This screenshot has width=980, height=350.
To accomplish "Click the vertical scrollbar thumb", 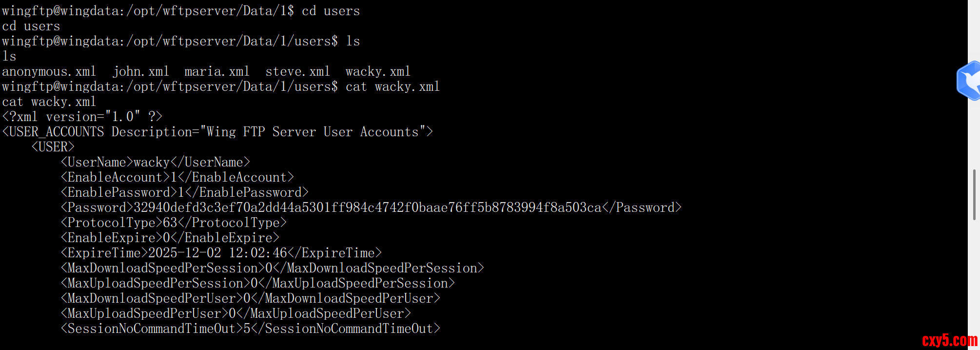I will (974, 195).
